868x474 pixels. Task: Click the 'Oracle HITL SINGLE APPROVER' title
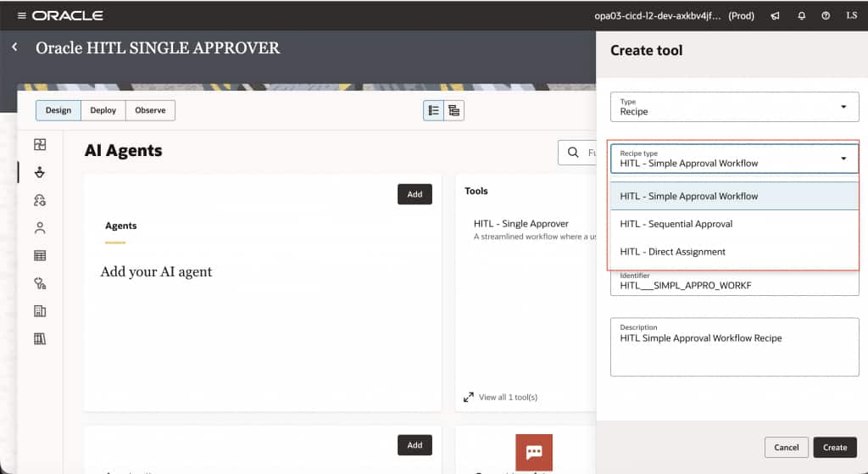(x=158, y=48)
